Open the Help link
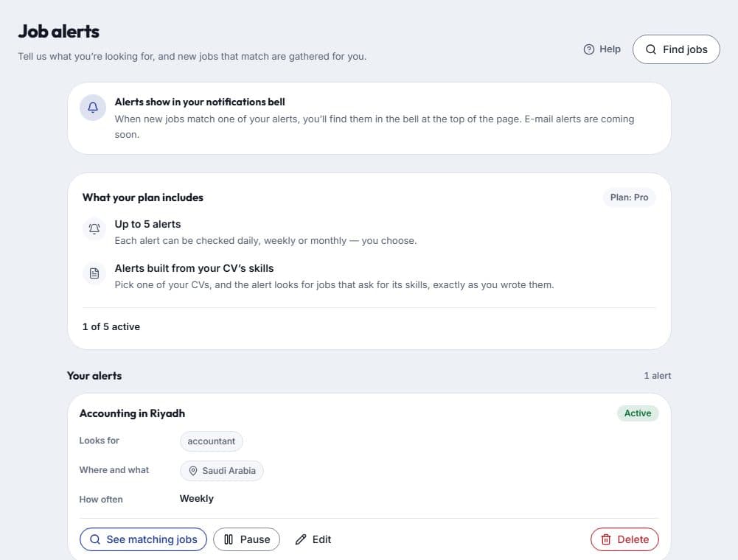The width and height of the screenshot is (738, 560). (602, 49)
